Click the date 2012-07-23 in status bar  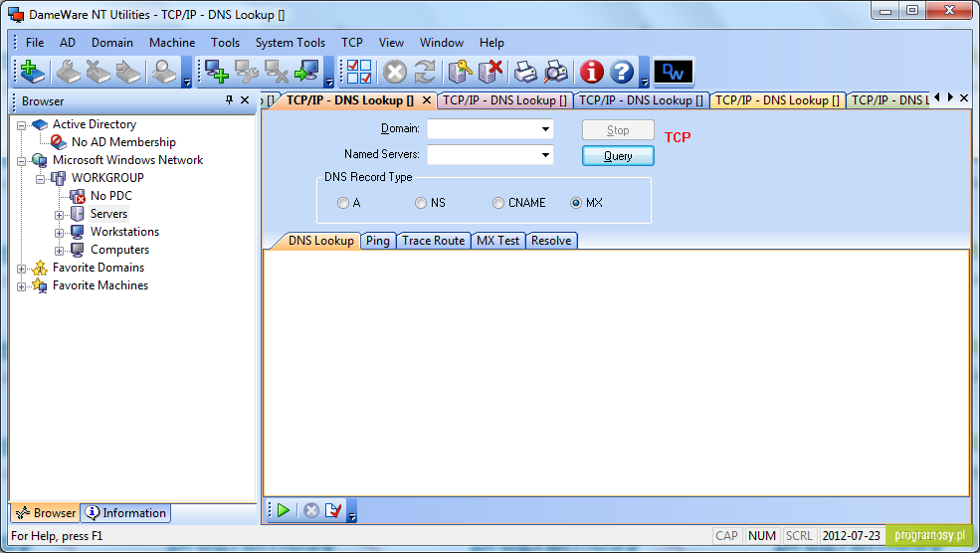851,536
